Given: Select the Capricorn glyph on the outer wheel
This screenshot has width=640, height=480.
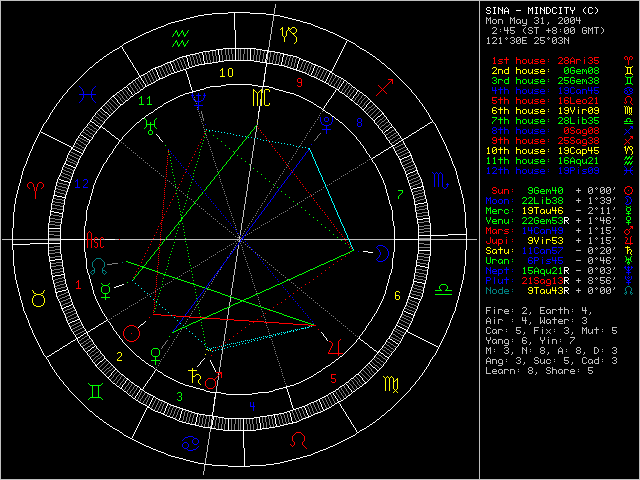Looking at the screenshot, I should pos(289,34).
